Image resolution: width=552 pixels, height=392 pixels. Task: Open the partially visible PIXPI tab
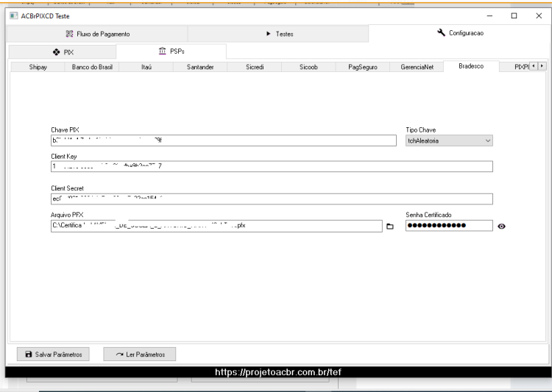514,67
